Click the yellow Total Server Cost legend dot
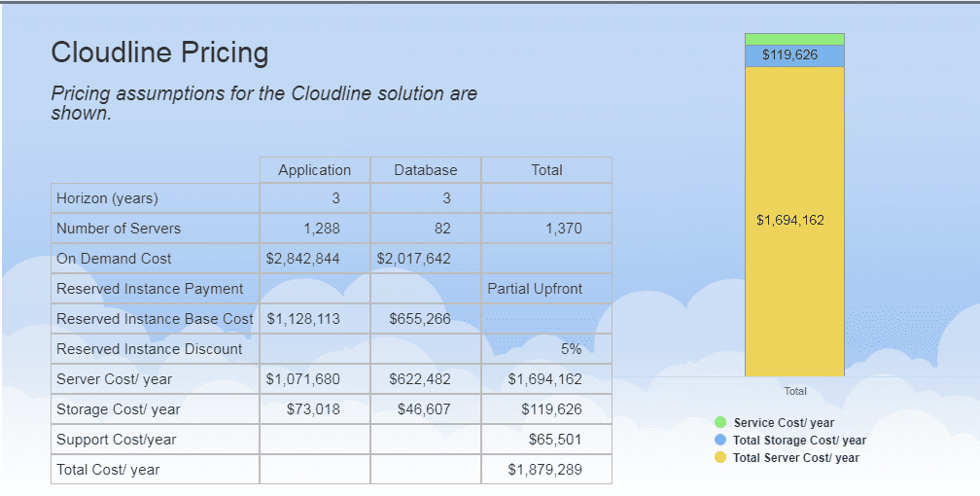The height and width of the screenshot is (496, 980). (x=720, y=458)
